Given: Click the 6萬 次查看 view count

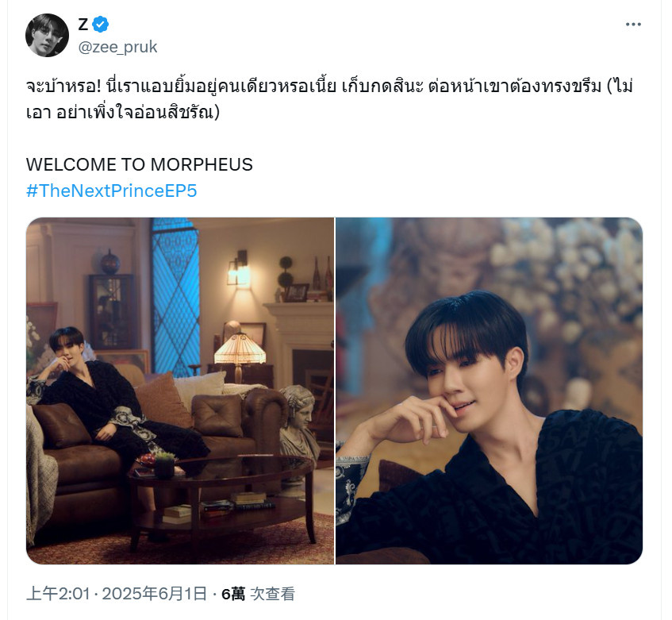Looking at the screenshot, I should (258, 594).
